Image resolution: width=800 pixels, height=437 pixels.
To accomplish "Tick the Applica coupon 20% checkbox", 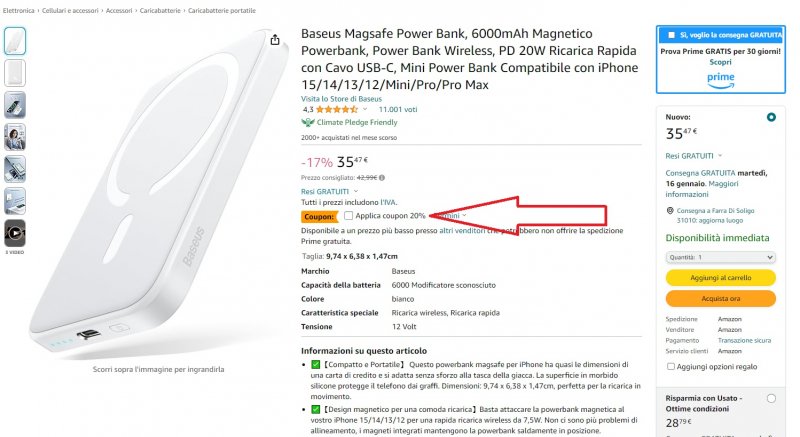I will pyautogui.click(x=348, y=215).
